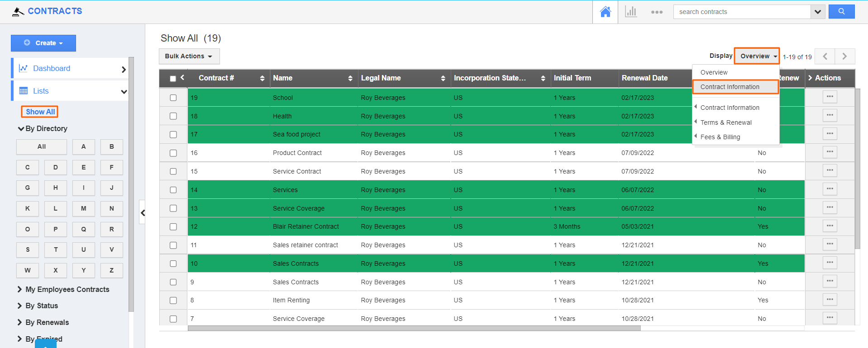Open actions menu for Sales retainer contract
The image size is (868, 348).
(830, 244)
